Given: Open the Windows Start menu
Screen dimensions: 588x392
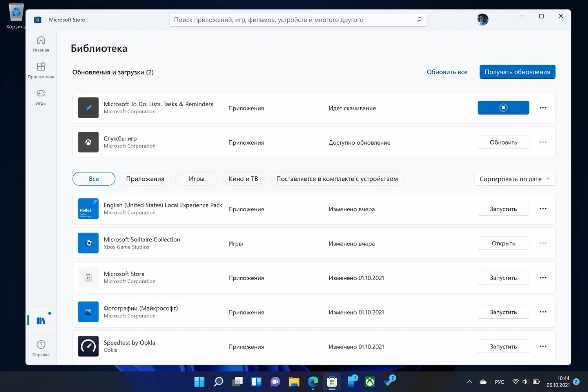Looking at the screenshot, I should tap(200, 382).
